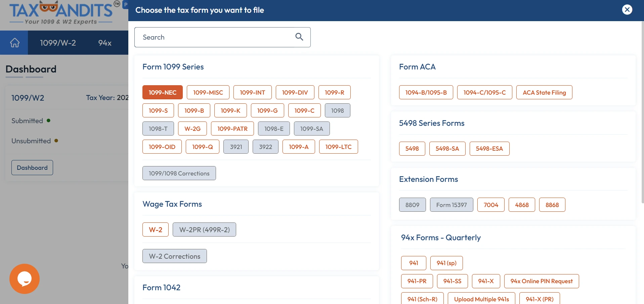Close the tax form selection modal

coord(627,9)
